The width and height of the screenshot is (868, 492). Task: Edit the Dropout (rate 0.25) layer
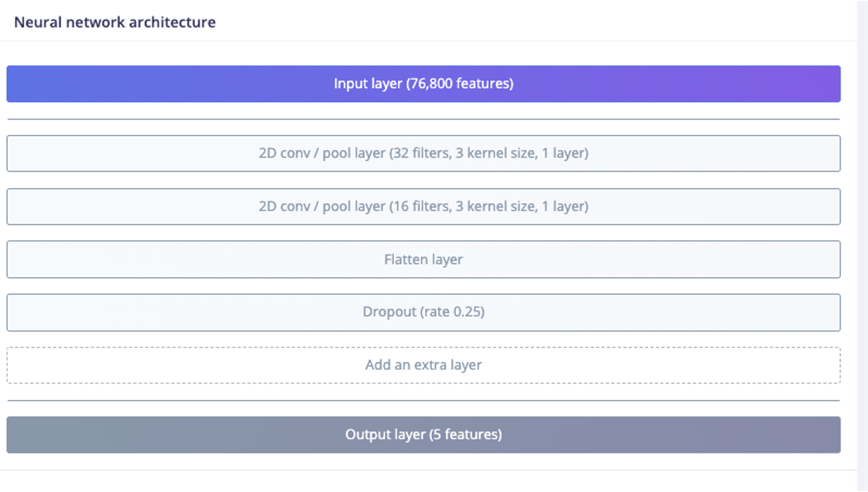pyautogui.click(x=423, y=312)
